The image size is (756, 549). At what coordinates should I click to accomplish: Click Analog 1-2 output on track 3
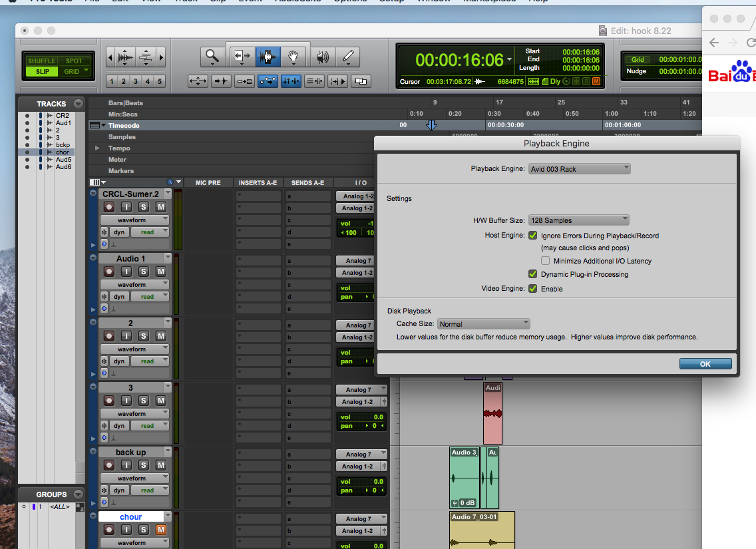357,401
